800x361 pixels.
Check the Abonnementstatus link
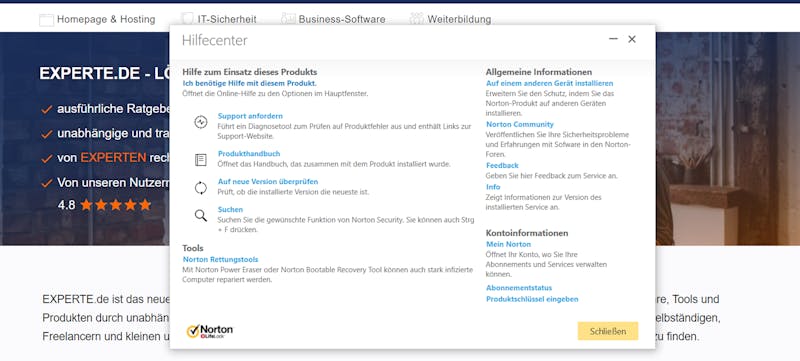click(x=519, y=288)
